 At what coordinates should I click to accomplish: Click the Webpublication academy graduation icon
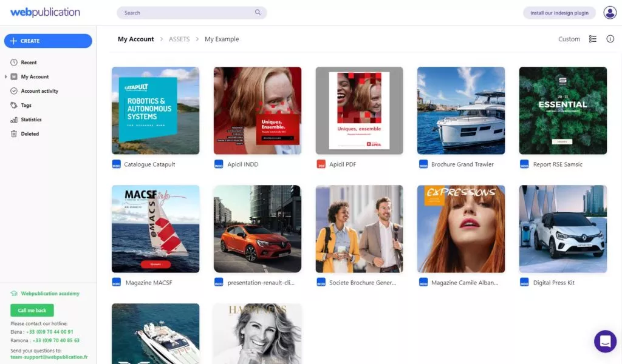[14, 294]
